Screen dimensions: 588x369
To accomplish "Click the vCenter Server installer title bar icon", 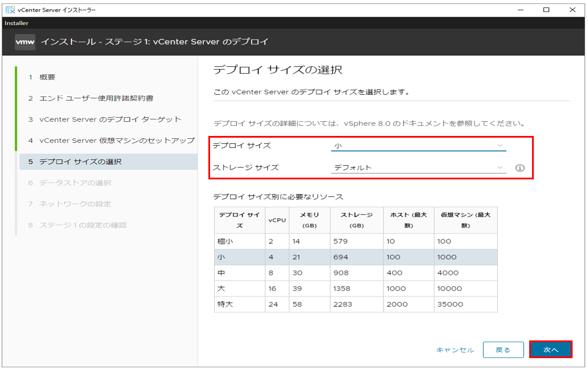I will 10,10.
